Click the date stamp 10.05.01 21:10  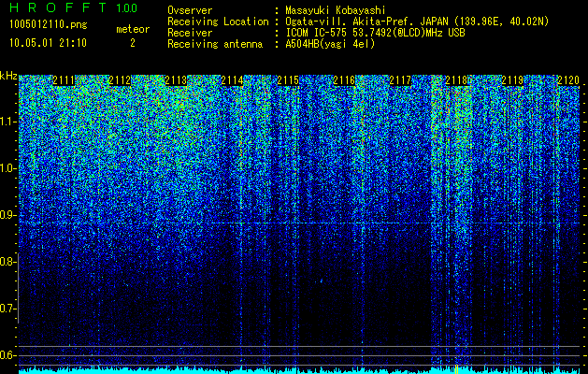click(48, 43)
